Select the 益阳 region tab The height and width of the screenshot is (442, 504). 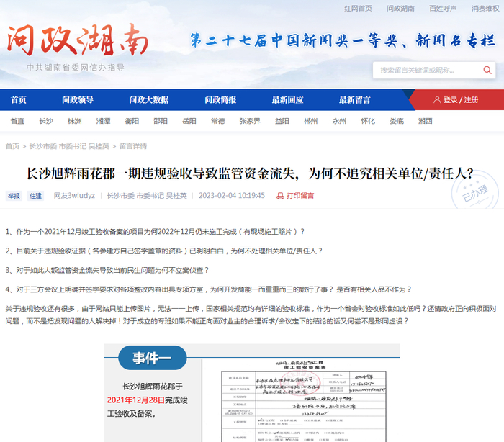(x=282, y=121)
